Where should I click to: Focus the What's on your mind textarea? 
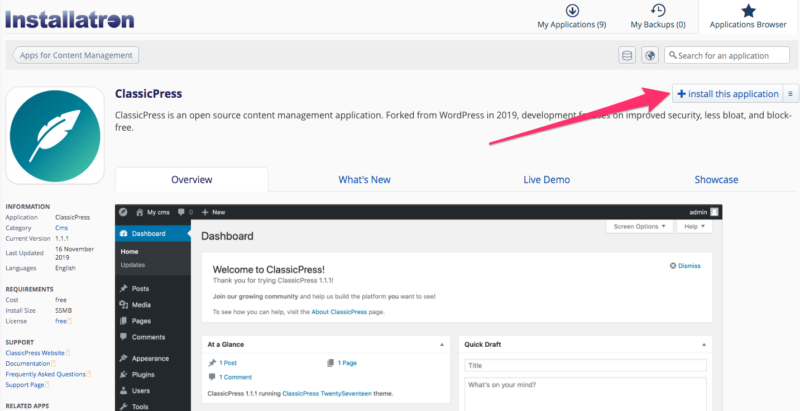(585, 394)
